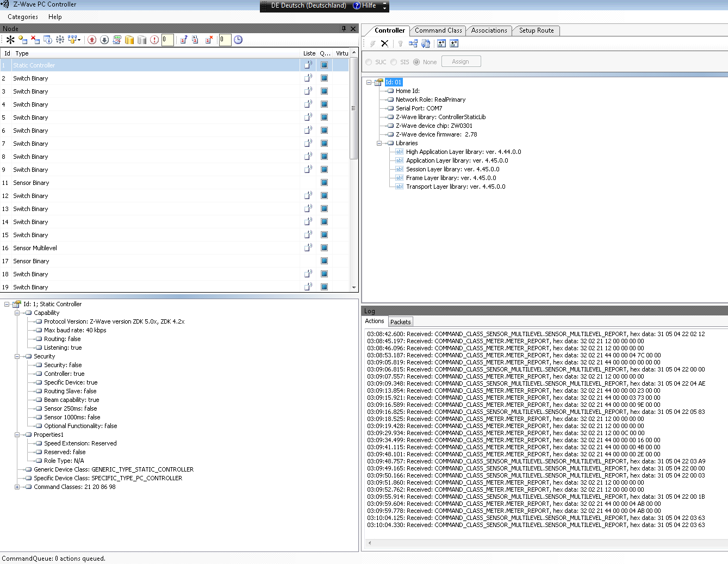Collapse the Libraries tree node

(x=379, y=143)
